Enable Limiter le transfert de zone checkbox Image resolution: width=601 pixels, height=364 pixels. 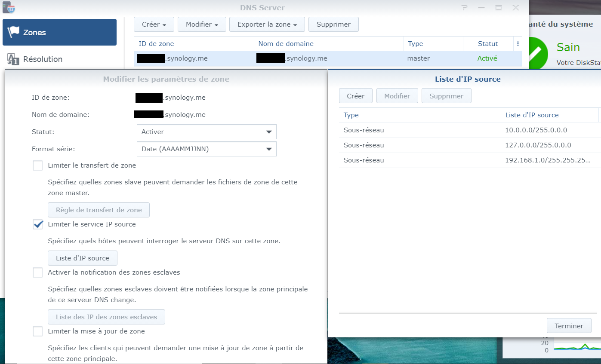click(x=38, y=165)
